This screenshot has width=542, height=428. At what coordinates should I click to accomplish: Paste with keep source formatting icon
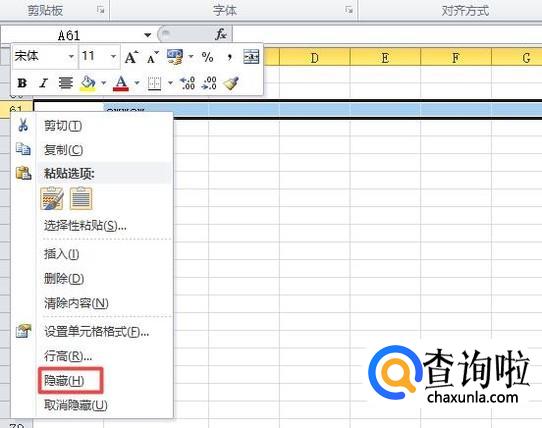point(52,198)
